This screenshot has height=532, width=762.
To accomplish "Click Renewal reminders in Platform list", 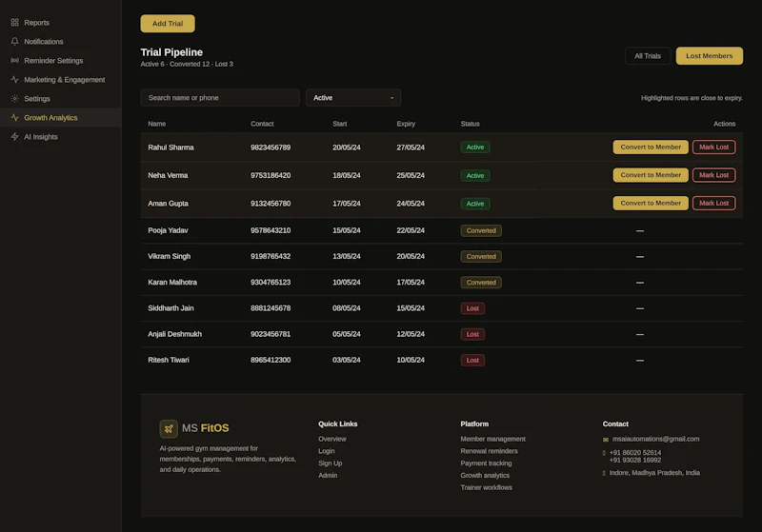I will [489, 451].
